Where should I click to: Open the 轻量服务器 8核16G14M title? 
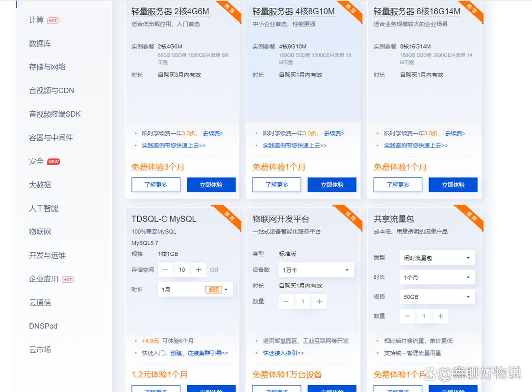click(x=417, y=12)
